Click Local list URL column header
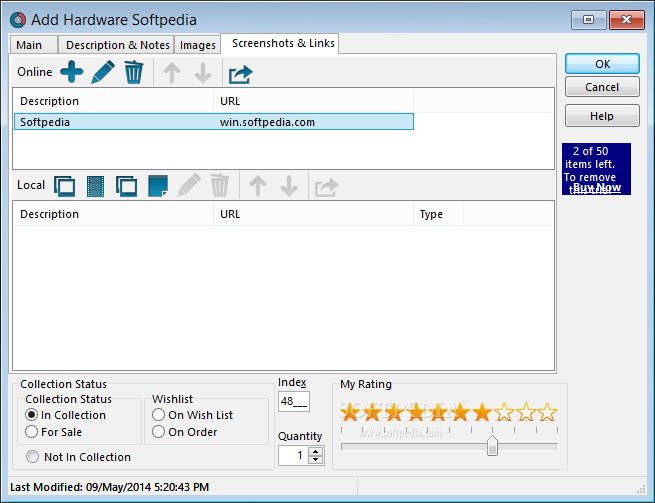655x503 pixels. pyautogui.click(x=313, y=214)
